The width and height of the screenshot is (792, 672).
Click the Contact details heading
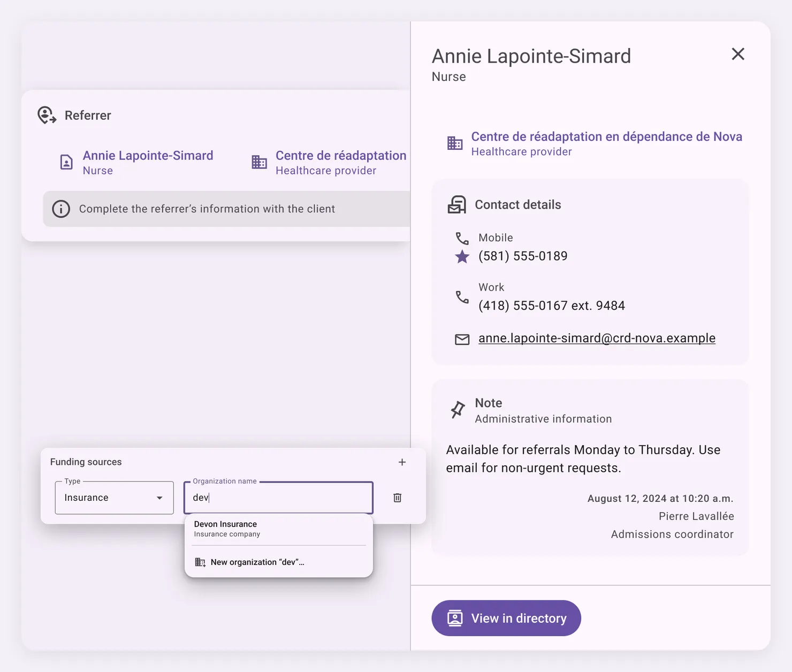tap(518, 205)
